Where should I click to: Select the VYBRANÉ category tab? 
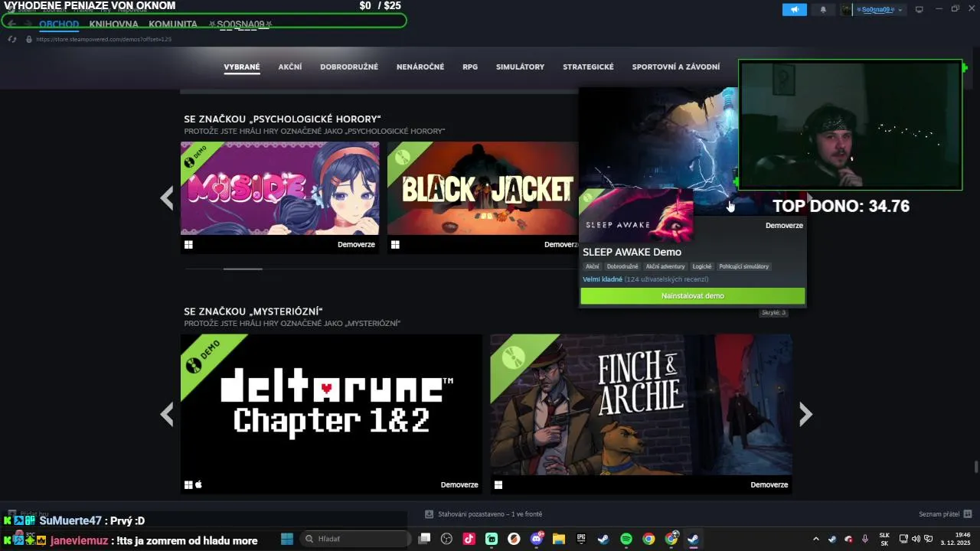242,67
